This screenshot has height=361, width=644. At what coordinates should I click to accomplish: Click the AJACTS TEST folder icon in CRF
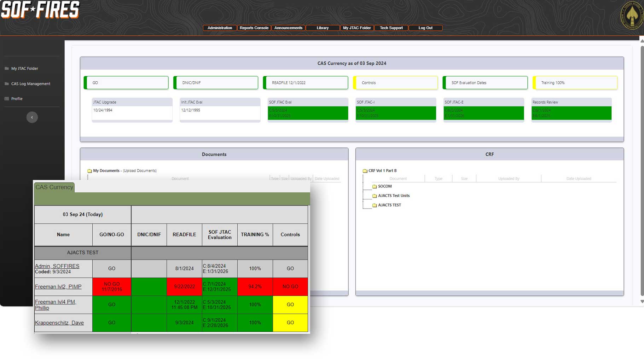[375, 205]
